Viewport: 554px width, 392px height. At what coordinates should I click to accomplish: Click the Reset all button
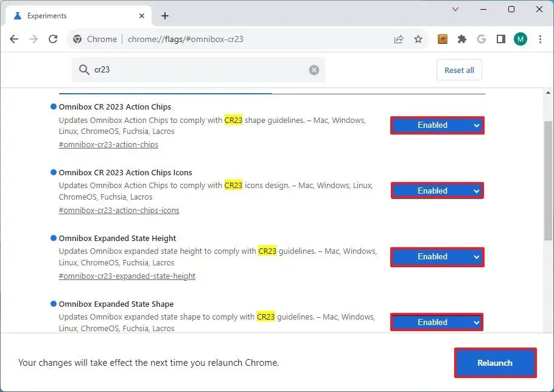[x=458, y=69]
